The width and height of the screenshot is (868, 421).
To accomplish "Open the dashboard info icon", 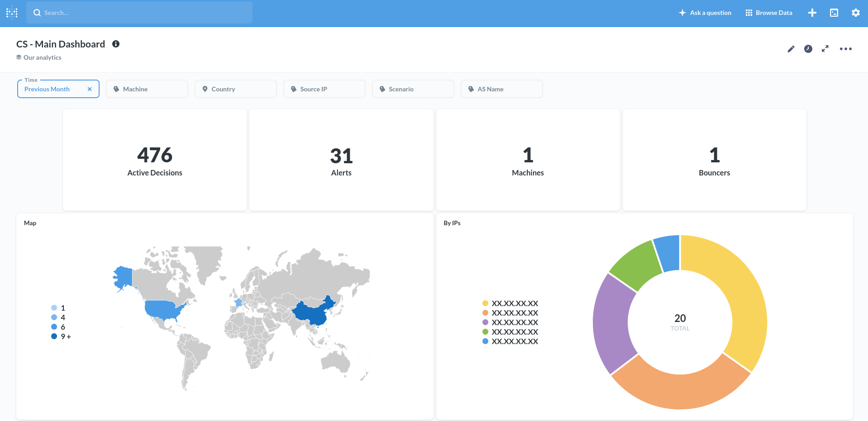I will [116, 44].
